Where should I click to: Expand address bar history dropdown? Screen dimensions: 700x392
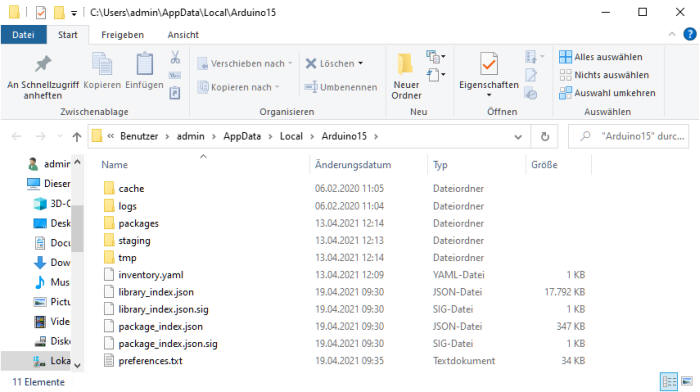click(x=518, y=137)
